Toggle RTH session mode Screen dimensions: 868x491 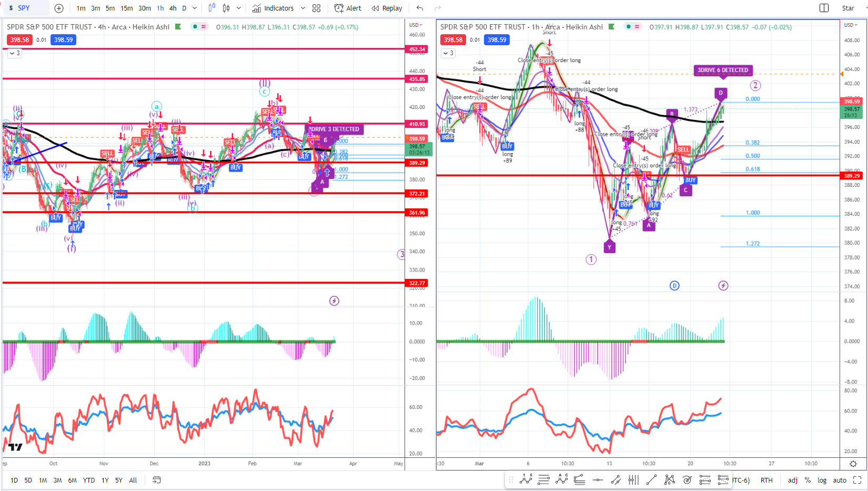coord(766,480)
